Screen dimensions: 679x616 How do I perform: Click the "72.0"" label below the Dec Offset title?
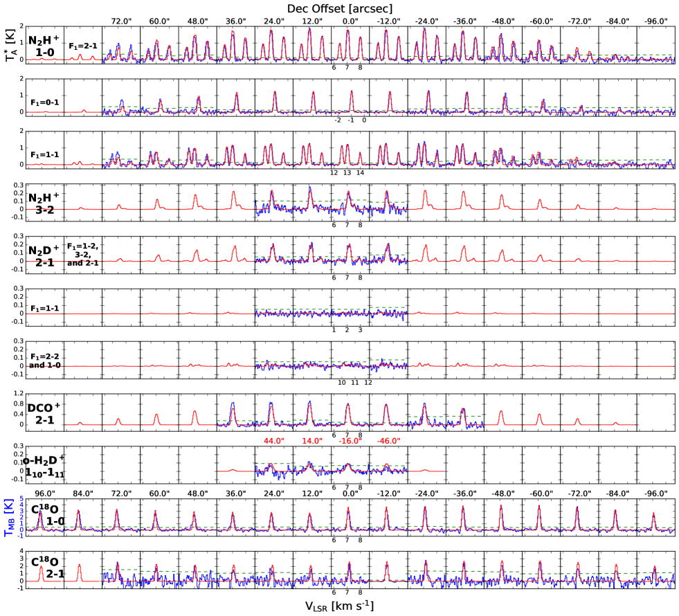(121, 21)
